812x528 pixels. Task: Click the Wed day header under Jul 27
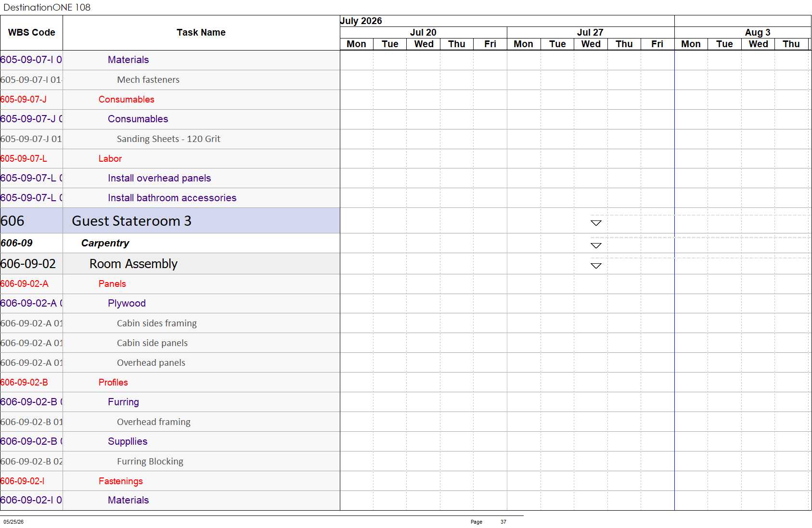pos(591,44)
